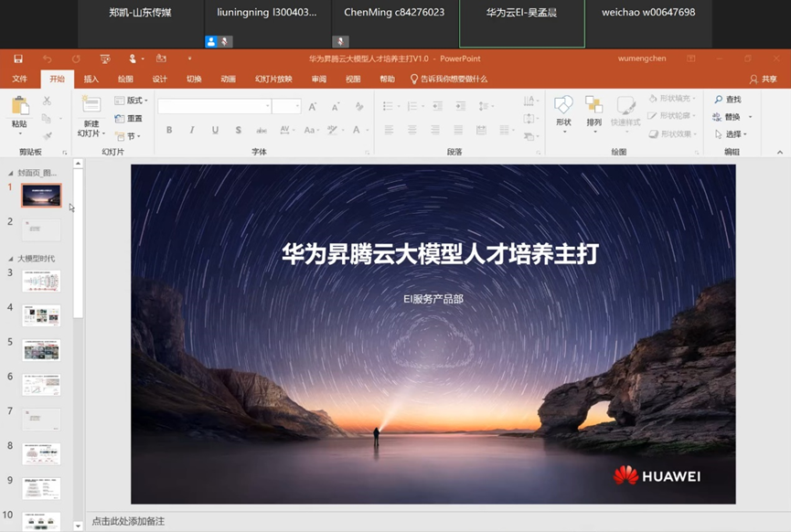Click the Save icon in quick access toolbar

pos(18,59)
